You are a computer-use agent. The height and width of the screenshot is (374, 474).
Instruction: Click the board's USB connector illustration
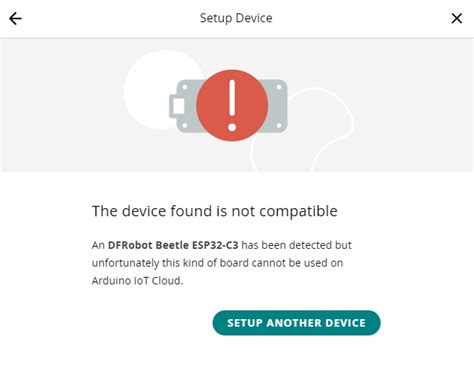178,106
